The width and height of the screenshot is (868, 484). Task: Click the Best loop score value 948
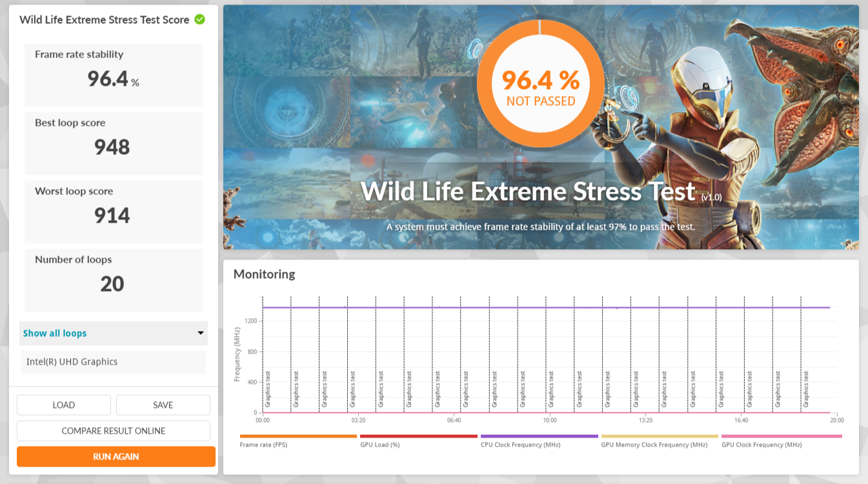click(x=112, y=147)
